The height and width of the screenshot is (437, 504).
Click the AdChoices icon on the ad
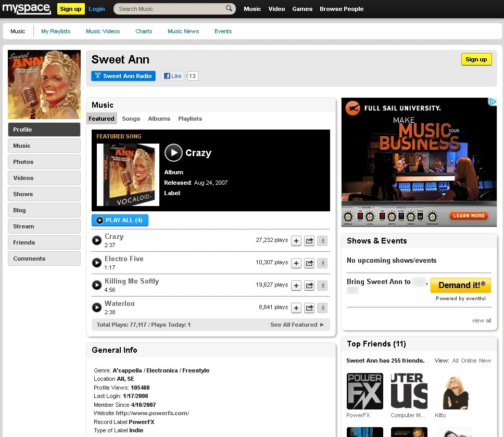(493, 102)
